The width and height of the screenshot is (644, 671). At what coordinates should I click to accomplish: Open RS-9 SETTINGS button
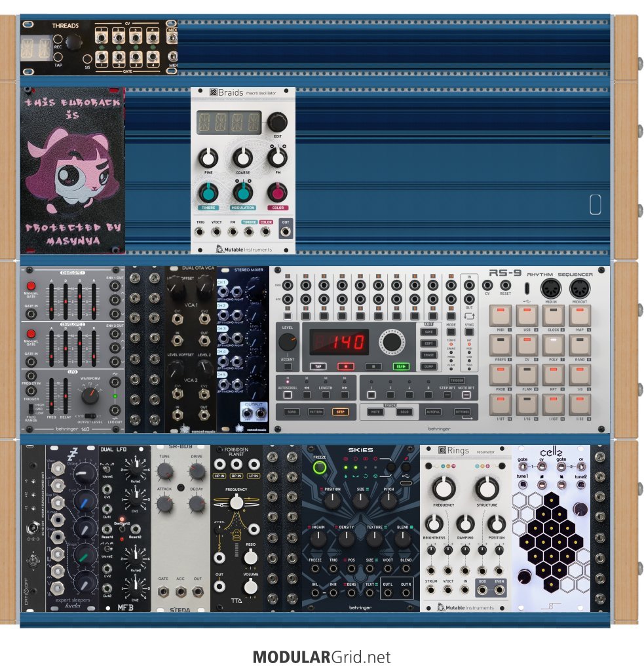(x=462, y=412)
